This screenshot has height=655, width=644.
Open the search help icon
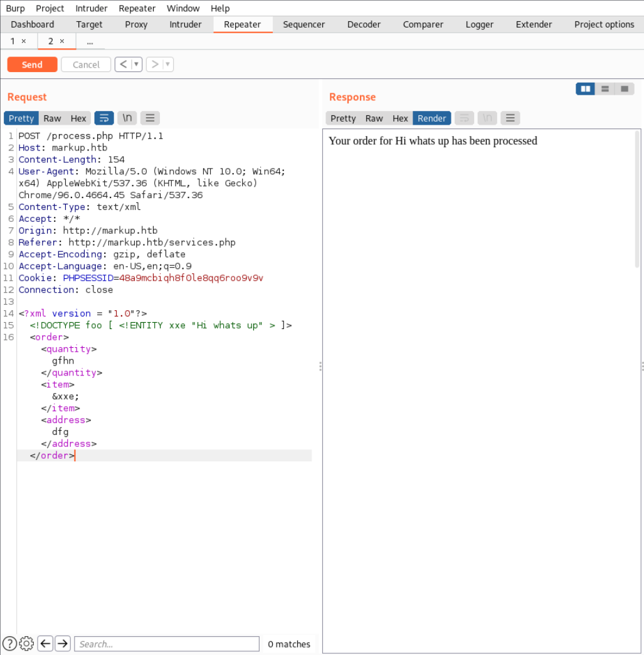tap(9, 644)
